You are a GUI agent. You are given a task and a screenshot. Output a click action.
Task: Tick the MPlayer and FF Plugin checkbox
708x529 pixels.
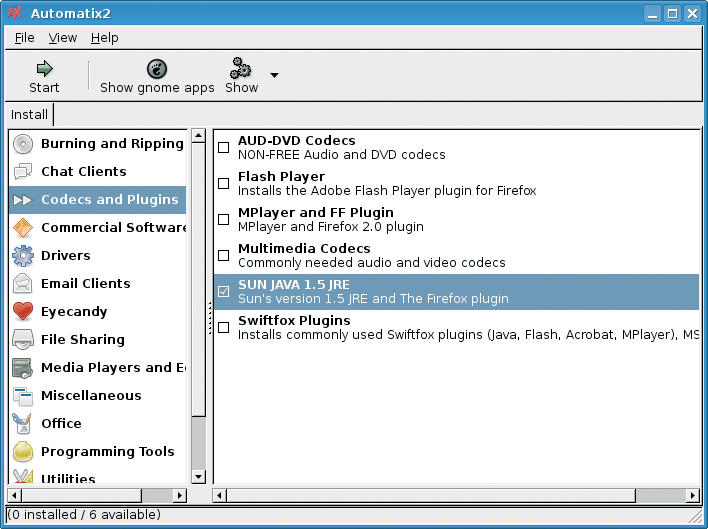pyautogui.click(x=224, y=219)
